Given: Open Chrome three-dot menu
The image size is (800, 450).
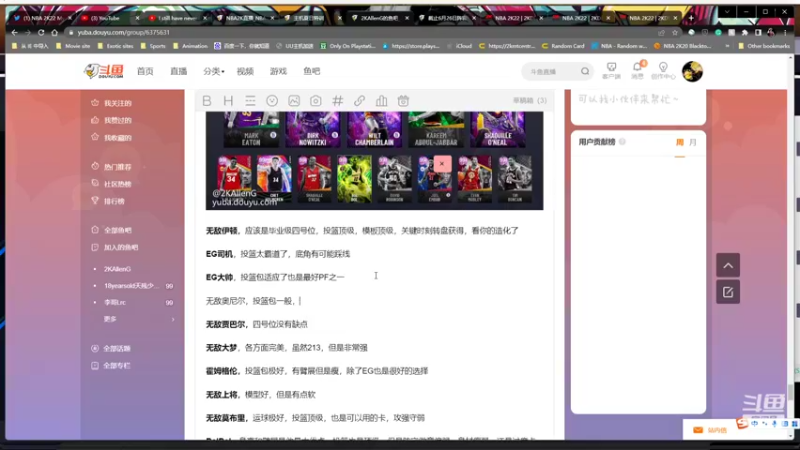Looking at the screenshot, I should 785,32.
